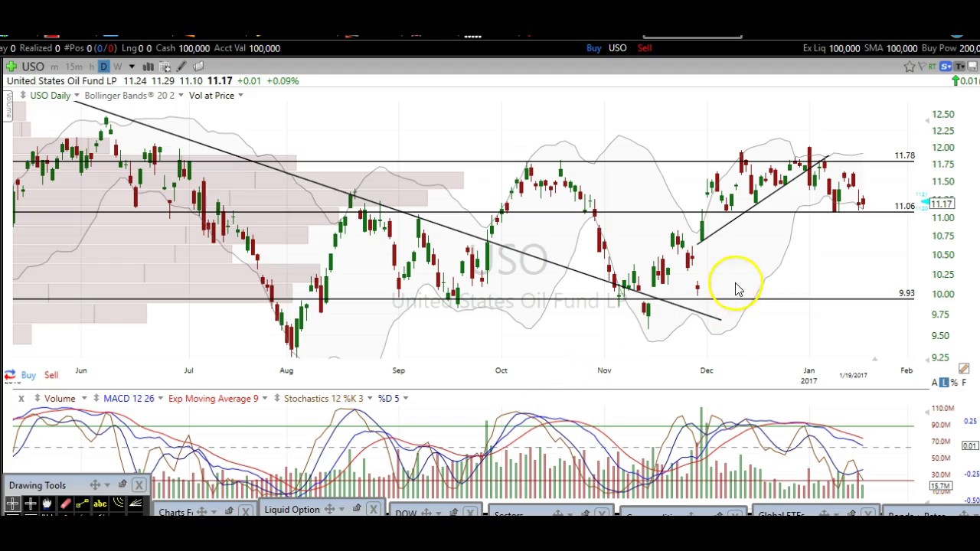
Task: Click the blue S dropdown button
Action: (946, 67)
